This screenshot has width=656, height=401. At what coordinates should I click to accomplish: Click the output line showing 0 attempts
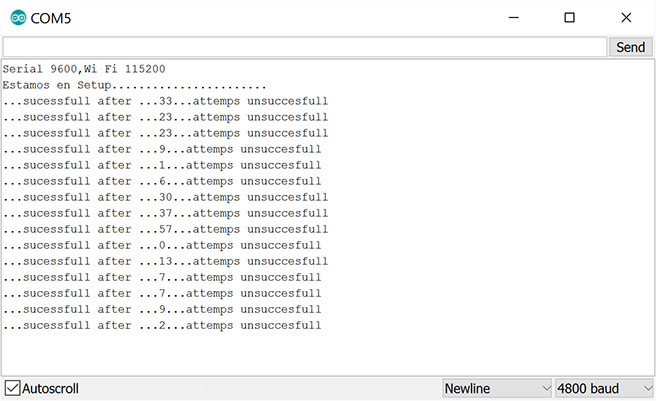[162, 245]
